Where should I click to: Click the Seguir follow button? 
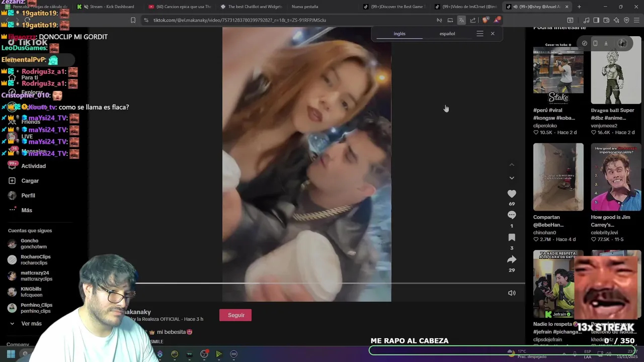[235, 315]
